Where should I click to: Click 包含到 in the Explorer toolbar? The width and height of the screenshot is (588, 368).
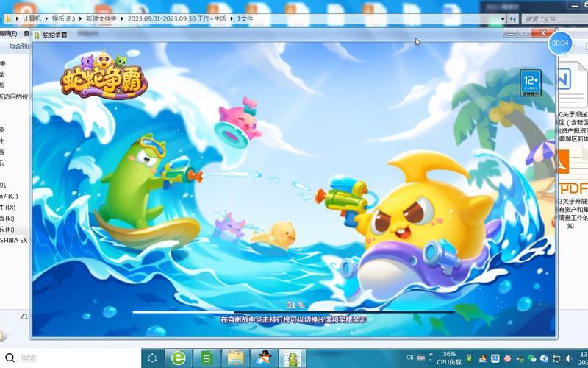[19, 46]
